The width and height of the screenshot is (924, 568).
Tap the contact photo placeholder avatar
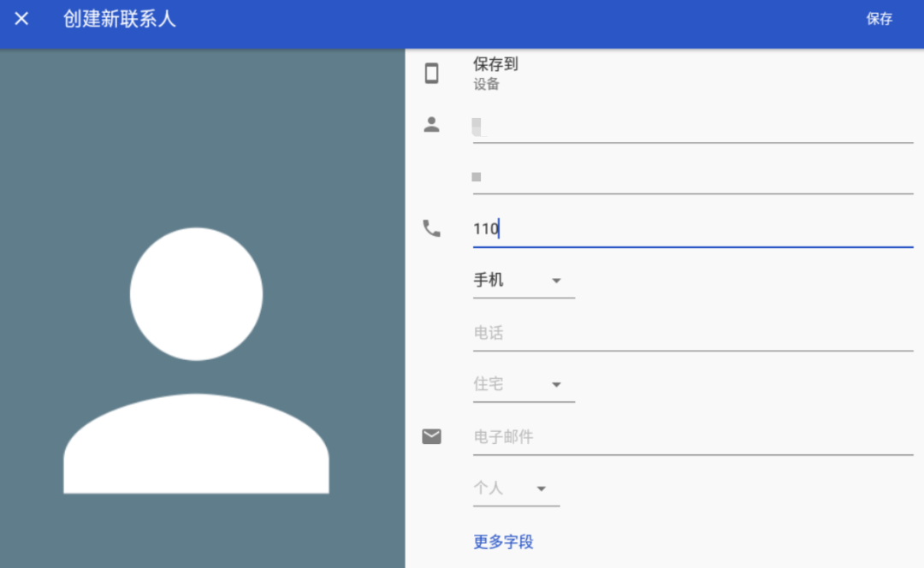pyautogui.click(x=197, y=359)
